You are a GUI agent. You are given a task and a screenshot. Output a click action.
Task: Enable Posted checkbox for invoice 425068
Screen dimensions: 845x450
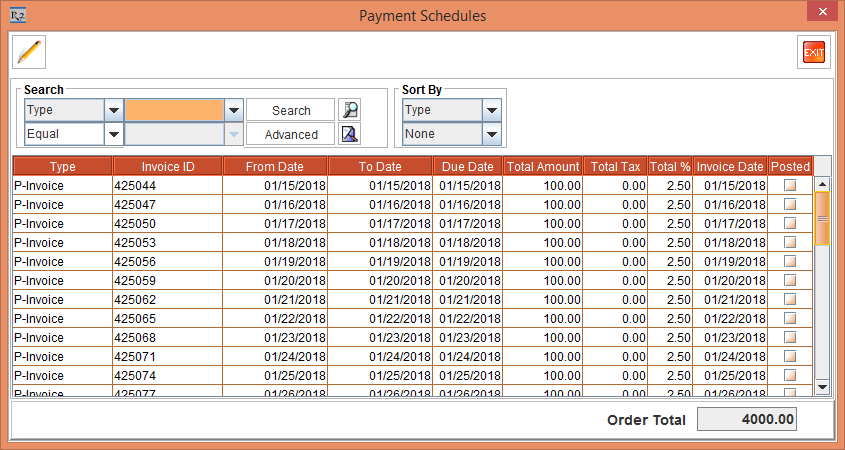click(x=790, y=338)
